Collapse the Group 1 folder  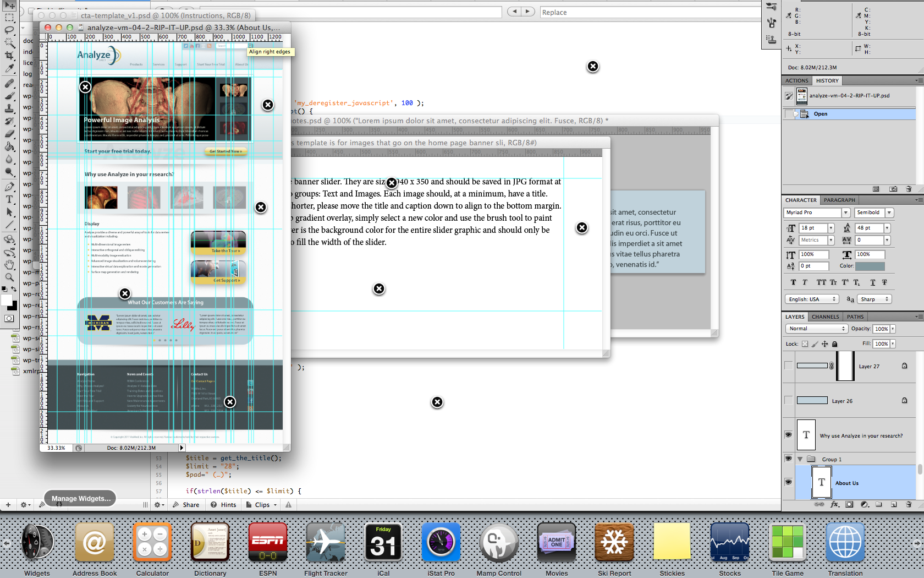tap(800, 459)
